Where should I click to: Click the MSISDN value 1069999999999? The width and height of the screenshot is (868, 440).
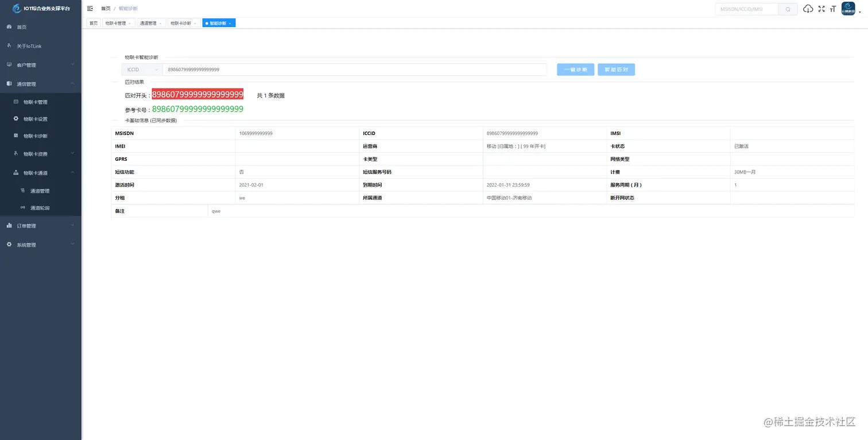[x=256, y=133]
